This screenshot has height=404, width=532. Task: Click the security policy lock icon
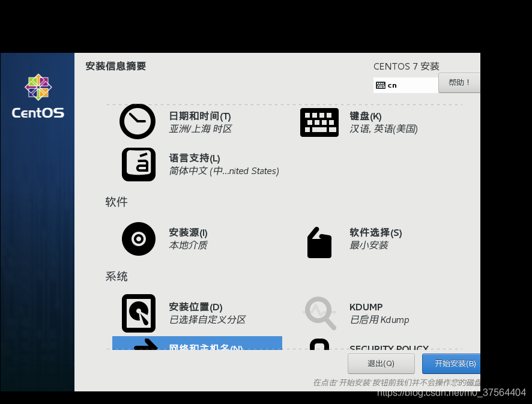(x=319, y=345)
